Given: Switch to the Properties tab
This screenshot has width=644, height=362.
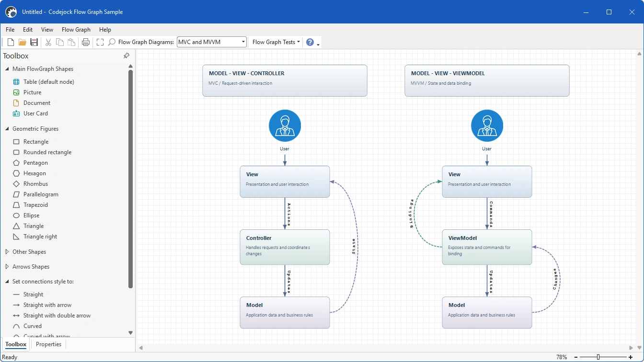Looking at the screenshot, I should (x=49, y=344).
